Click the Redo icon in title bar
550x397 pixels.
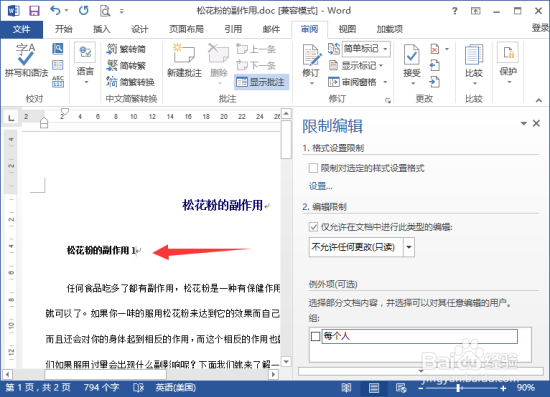pyautogui.click(x=83, y=11)
